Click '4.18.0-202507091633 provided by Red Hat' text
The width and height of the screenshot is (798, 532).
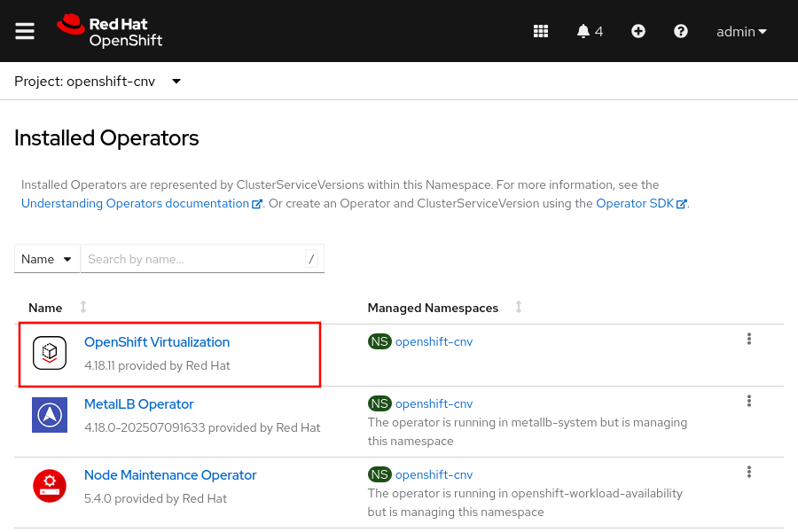tap(202, 427)
